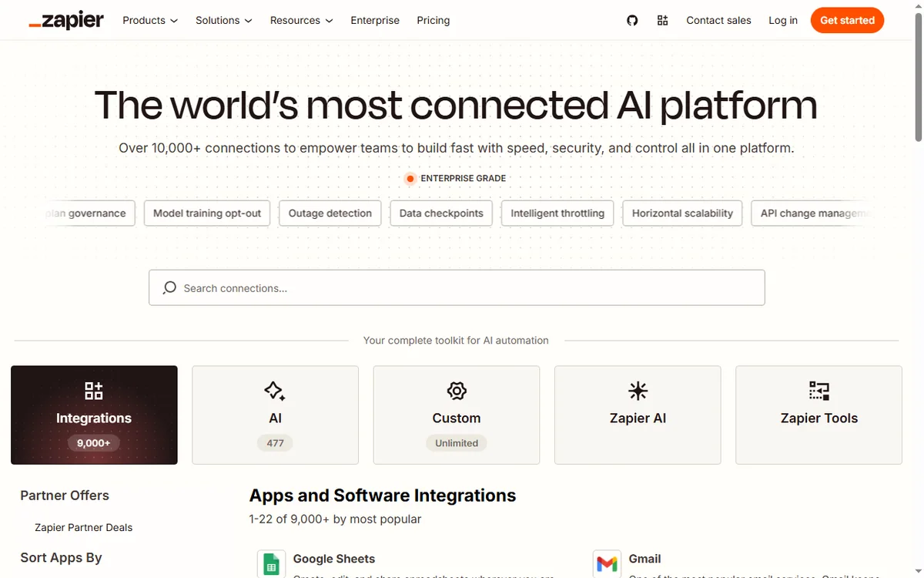Select the Integrations 9,000+ tab card
924x578 pixels.
click(94, 415)
